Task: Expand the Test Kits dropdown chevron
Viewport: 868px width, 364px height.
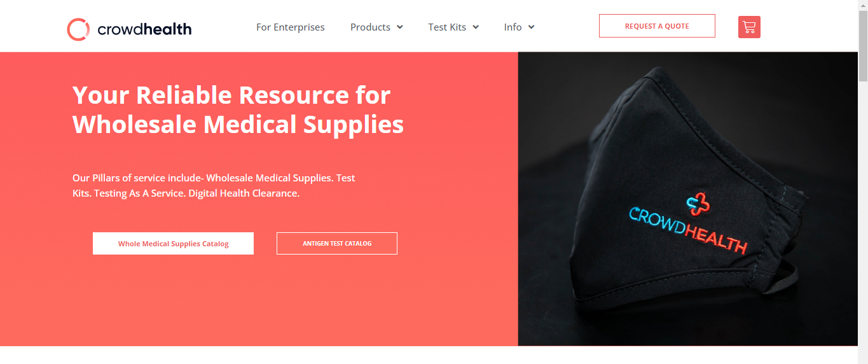Action: click(476, 27)
